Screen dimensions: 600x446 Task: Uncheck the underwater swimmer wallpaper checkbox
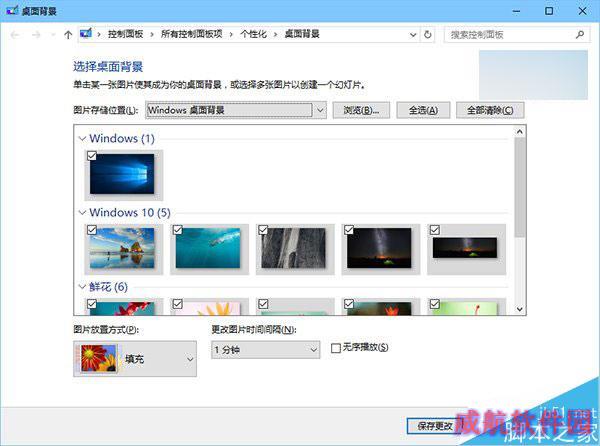pos(178,230)
